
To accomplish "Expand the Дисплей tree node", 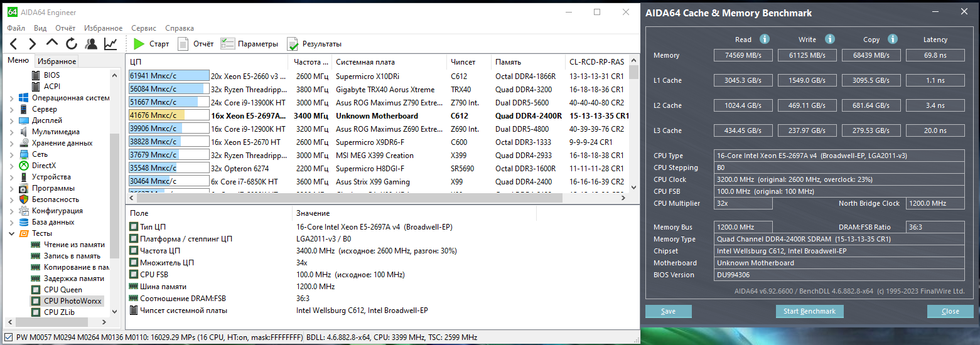I will (11, 120).
